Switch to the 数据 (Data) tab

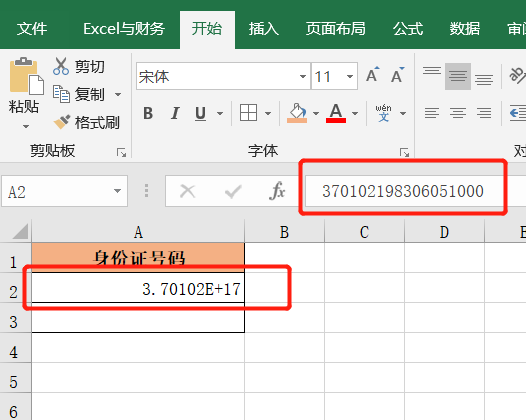[x=465, y=29]
